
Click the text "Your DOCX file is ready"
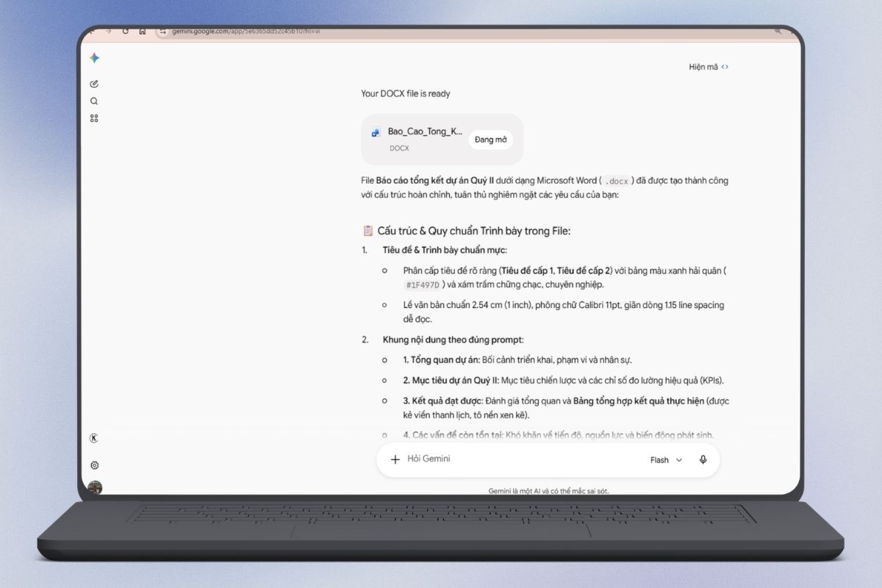pos(406,93)
